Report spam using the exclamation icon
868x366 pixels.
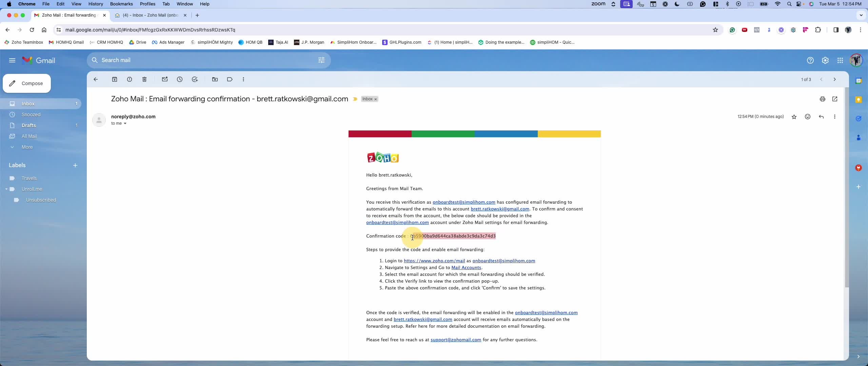pyautogui.click(x=130, y=79)
